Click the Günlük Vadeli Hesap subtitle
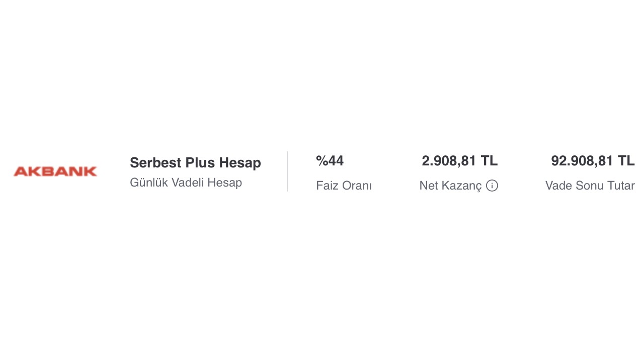Image resolution: width=644 pixels, height=362 pixels. pos(186,183)
